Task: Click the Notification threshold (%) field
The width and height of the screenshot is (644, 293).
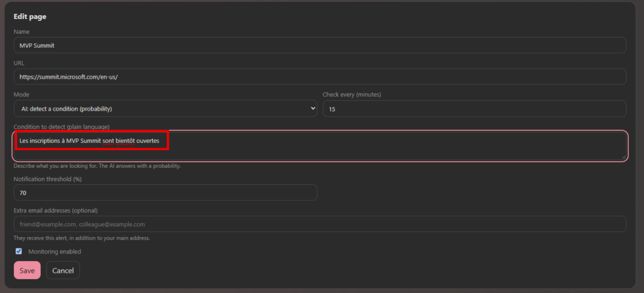Action: click(165, 192)
